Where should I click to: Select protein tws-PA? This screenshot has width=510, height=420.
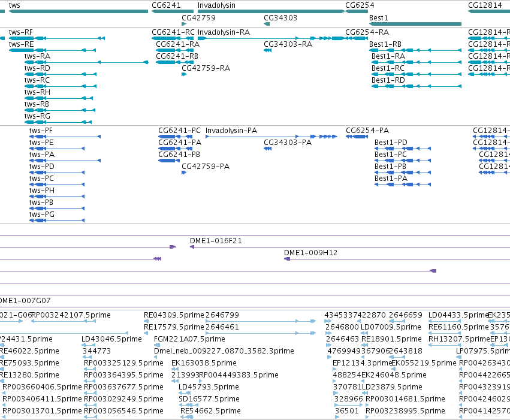click(42, 155)
